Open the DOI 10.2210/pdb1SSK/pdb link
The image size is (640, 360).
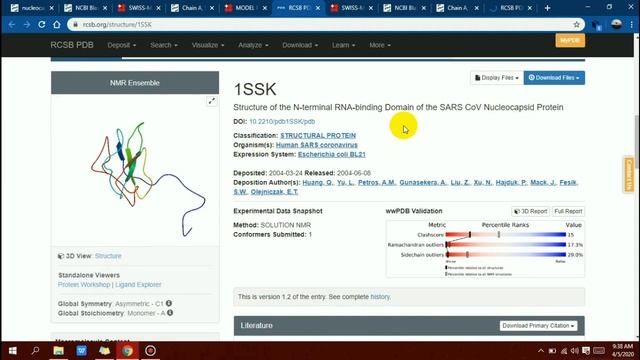[x=282, y=121]
